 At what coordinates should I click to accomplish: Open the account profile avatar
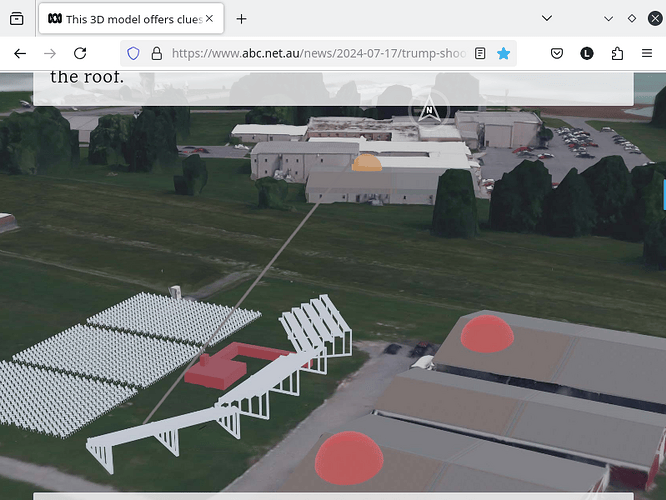(x=587, y=53)
